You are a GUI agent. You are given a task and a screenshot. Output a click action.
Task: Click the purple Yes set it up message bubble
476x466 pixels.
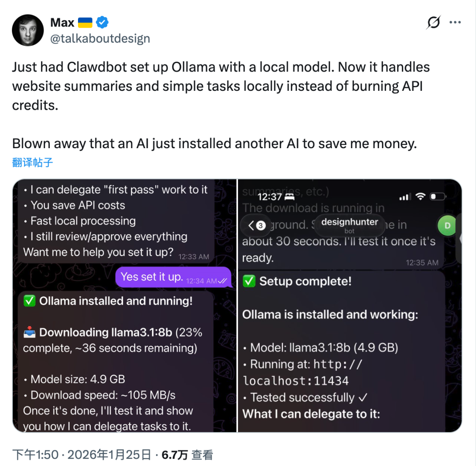tap(172, 277)
